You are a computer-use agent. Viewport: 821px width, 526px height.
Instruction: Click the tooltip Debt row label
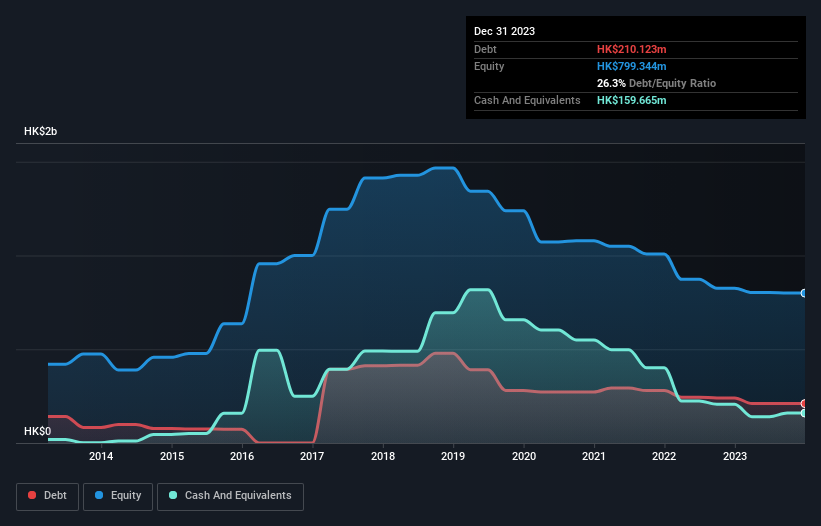(485, 49)
